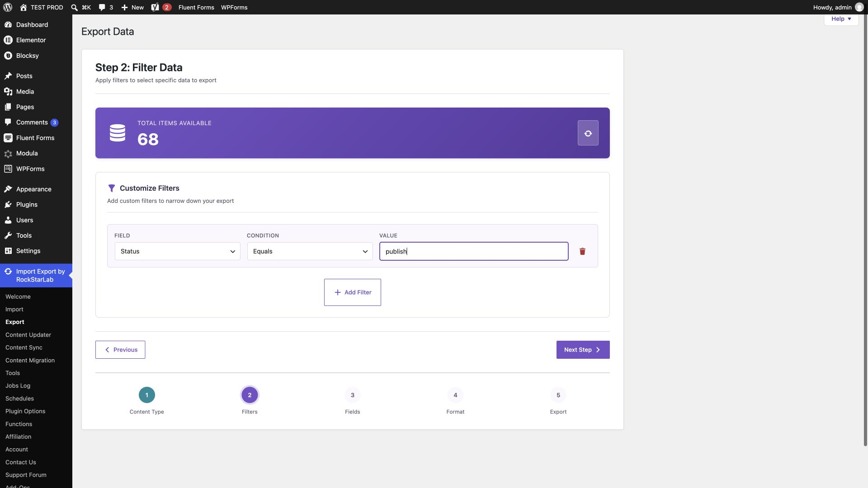Go back with the Previous button
This screenshot has height=488, width=868.
pos(120,350)
